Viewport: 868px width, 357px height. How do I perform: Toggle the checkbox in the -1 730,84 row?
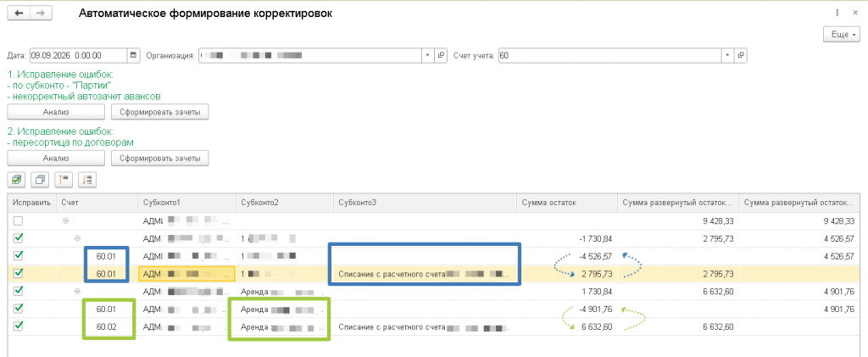coord(19,238)
